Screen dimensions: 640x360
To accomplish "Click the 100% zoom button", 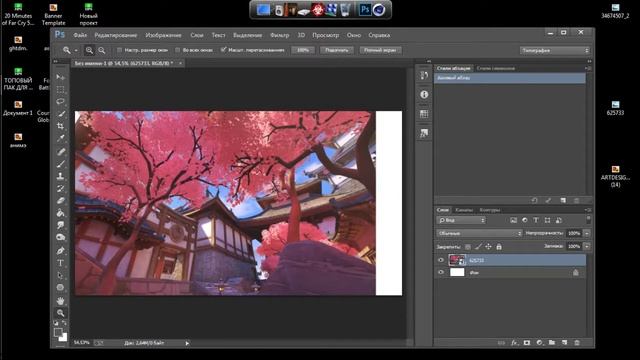I will [x=303, y=50].
